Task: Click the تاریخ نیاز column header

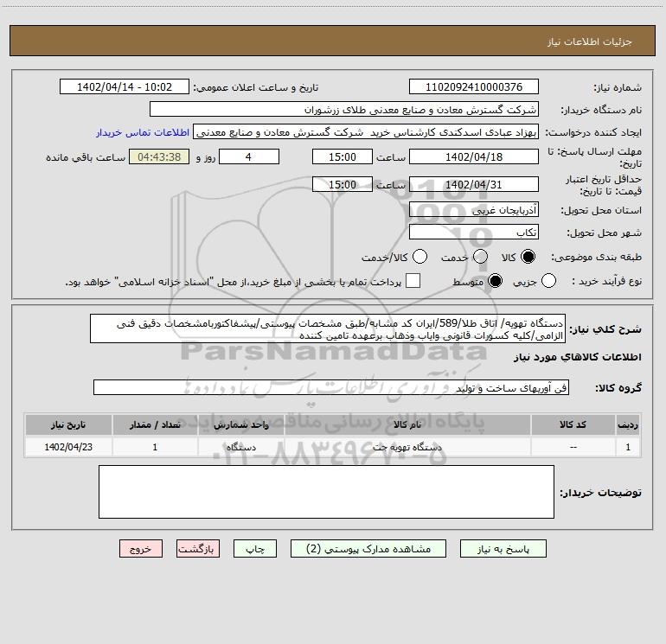Action: [68, 424]
